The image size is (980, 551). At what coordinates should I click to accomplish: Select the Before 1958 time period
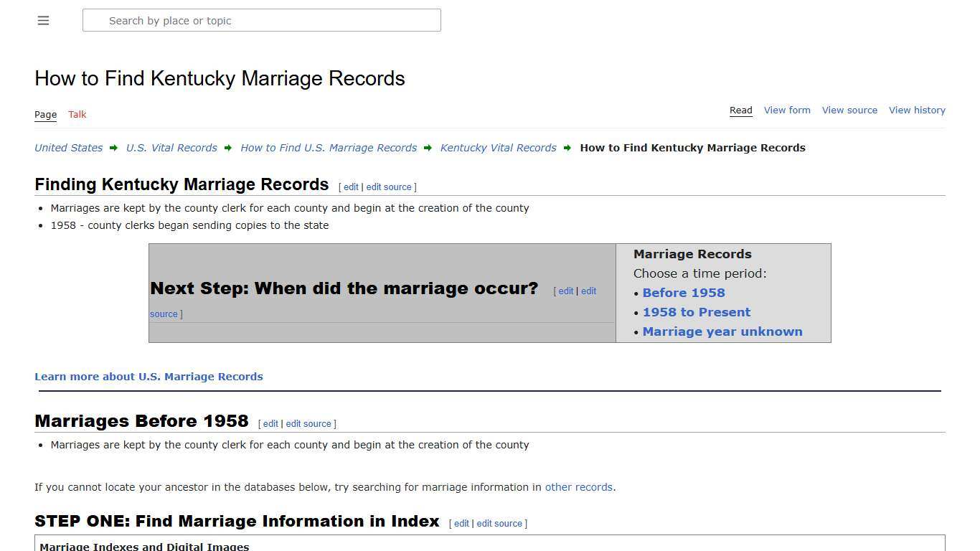tap(684, 292)
